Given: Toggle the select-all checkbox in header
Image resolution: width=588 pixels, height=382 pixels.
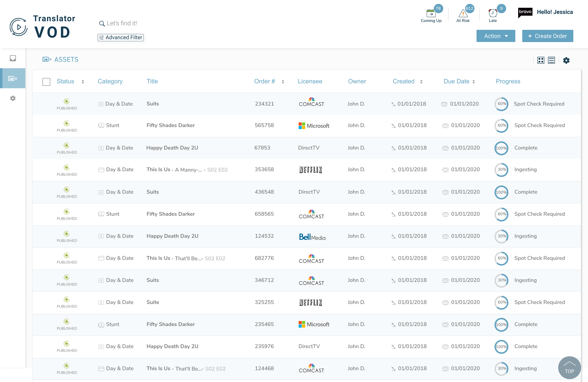Looking at the screenshot, I should point(46,82).
